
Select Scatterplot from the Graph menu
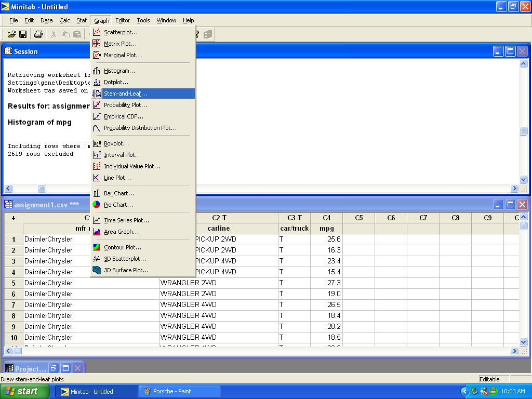(121, 32)
